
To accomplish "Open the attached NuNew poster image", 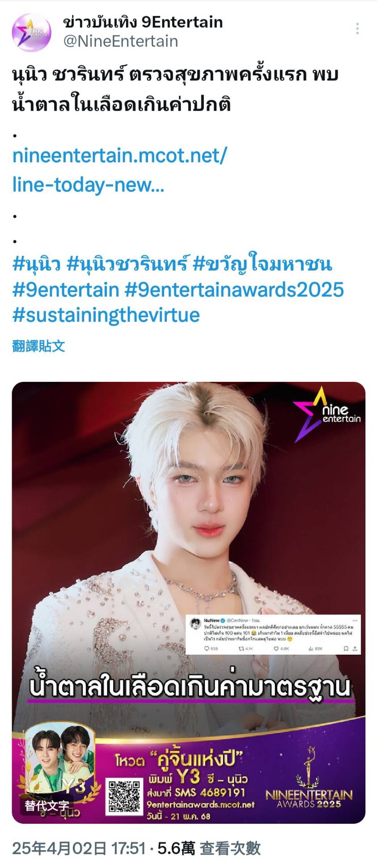I will (188, 602).
